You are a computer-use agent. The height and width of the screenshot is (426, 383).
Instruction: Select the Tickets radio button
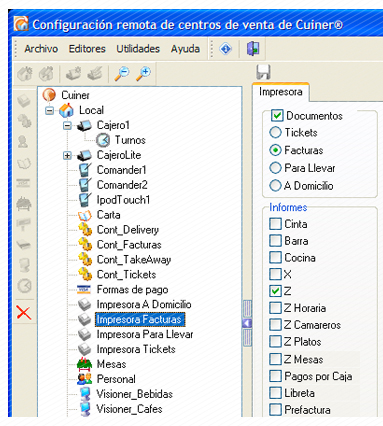pyautogui.click(x=275, y=132)
